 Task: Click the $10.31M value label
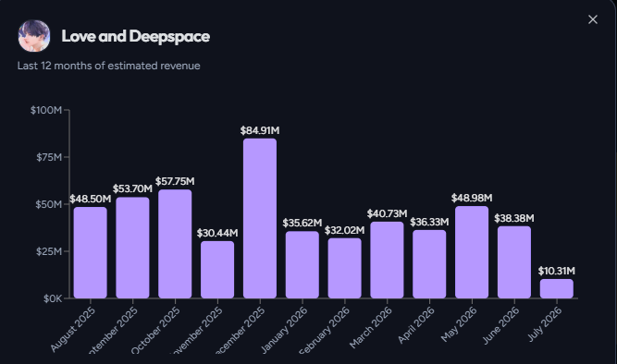click(x=556, y=271)
